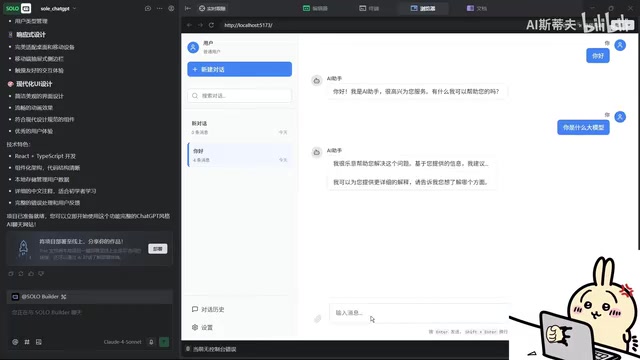
Task: Reload the localhost page
Action: [211, 25]
